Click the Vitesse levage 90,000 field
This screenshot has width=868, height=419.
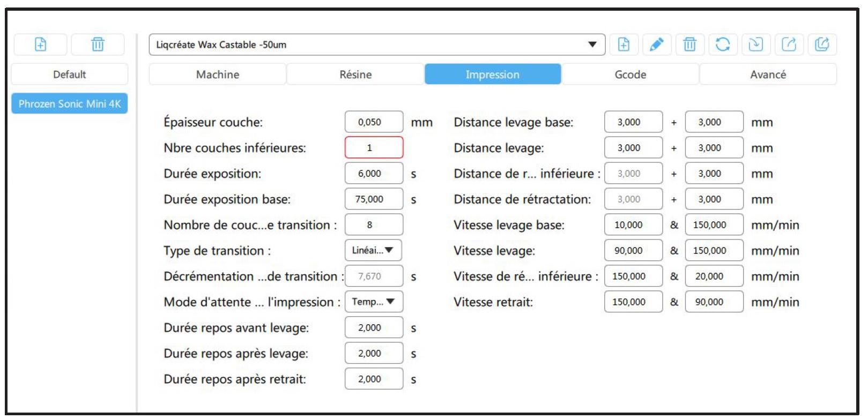point(633,250)
